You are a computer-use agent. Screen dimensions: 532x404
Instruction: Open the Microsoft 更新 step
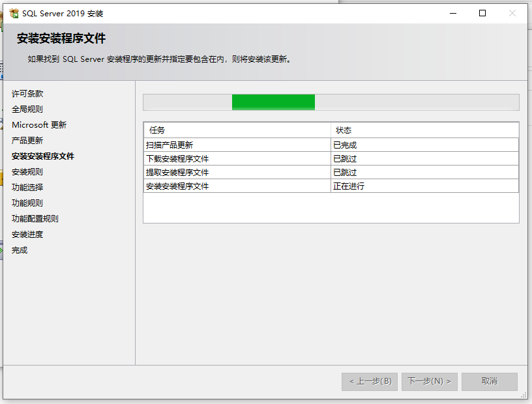pyautogui.click(x=39, y=125)
